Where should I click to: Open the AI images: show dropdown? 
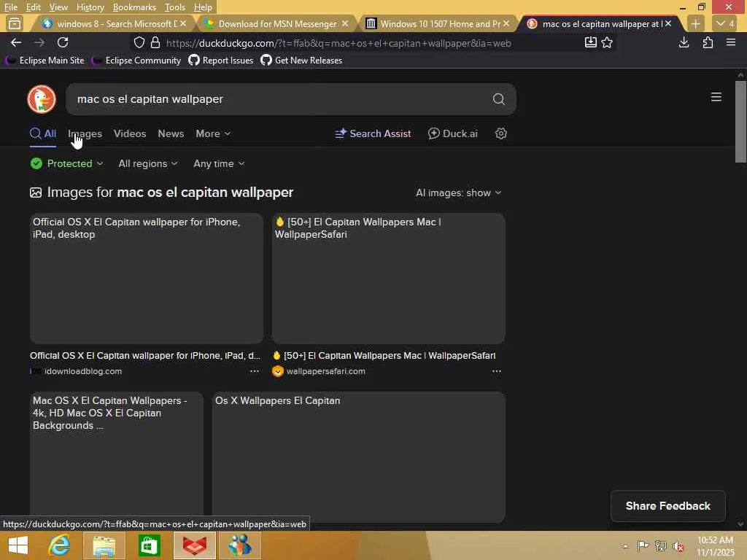click(x=458, y=192)
